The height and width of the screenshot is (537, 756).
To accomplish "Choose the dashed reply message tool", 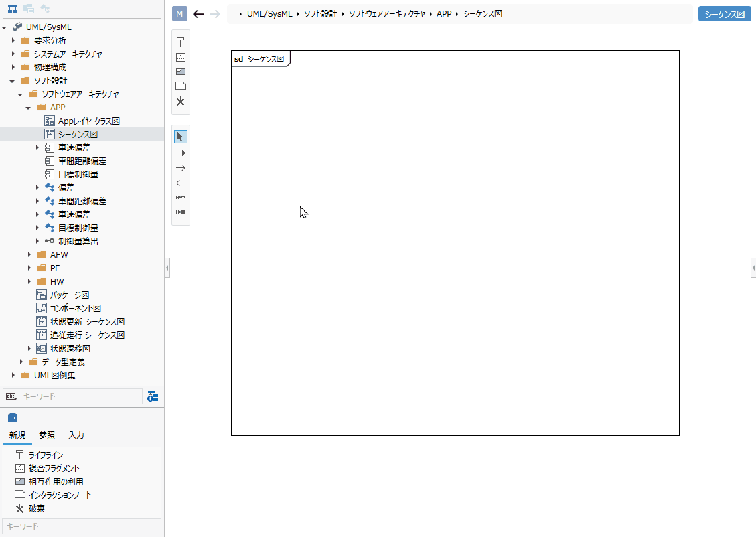I will [180, 183].
